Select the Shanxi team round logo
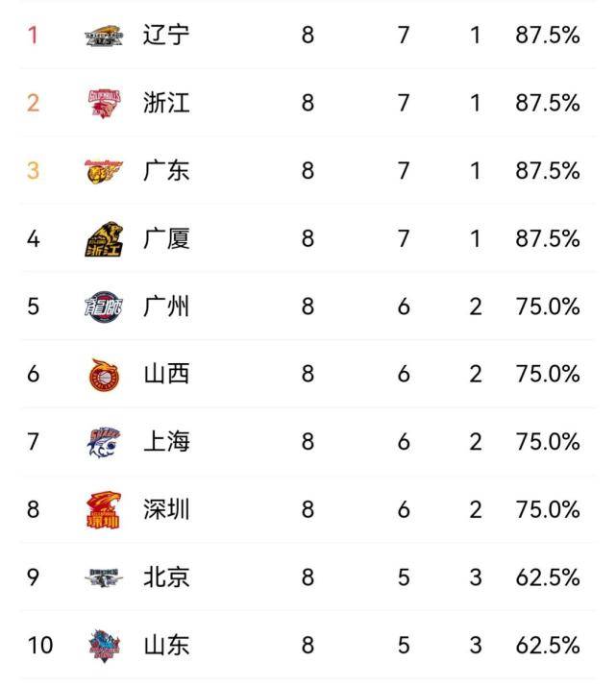616x687 pixels. pyautogui.click(x=104, y=375)
